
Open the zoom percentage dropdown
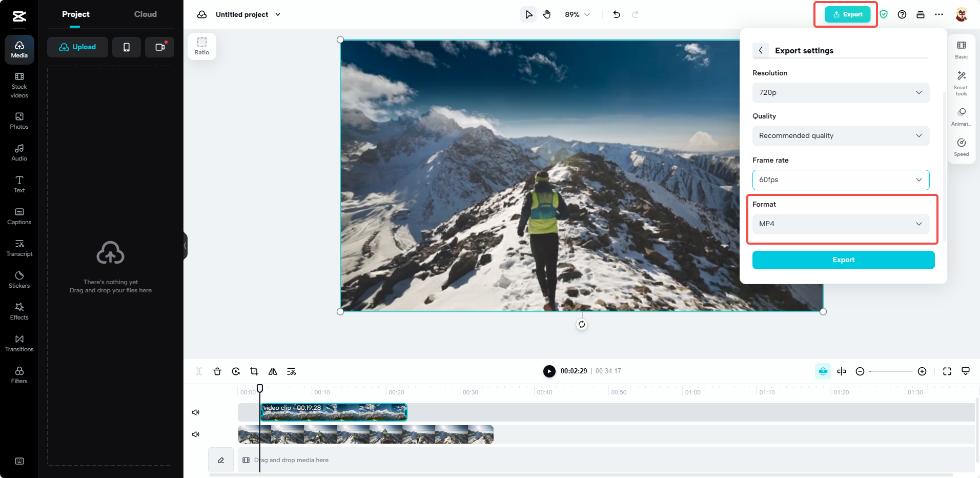pyautogui.click(x=577, y=14)
